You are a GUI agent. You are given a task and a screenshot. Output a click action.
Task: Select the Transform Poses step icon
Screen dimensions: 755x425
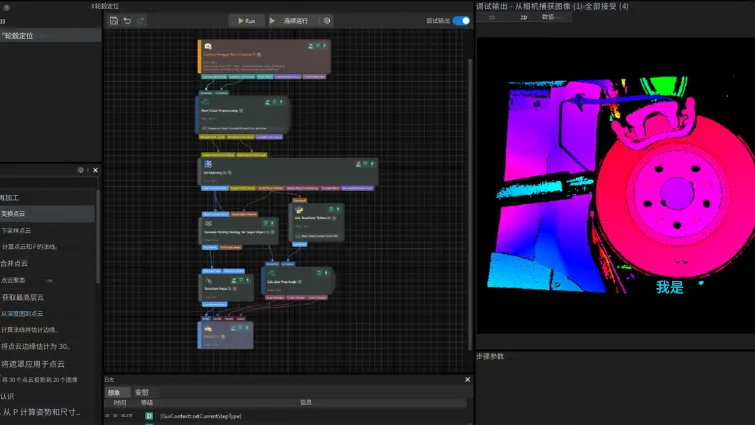click(209, 281)
